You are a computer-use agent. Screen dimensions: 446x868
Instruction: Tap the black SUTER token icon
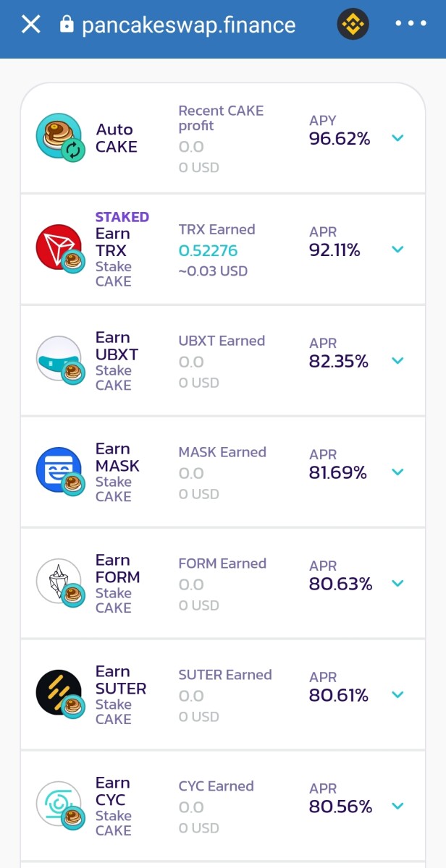[59, 694]
